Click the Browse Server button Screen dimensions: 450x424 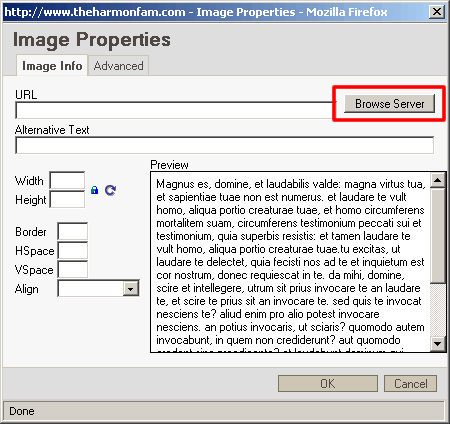(389, 104)
